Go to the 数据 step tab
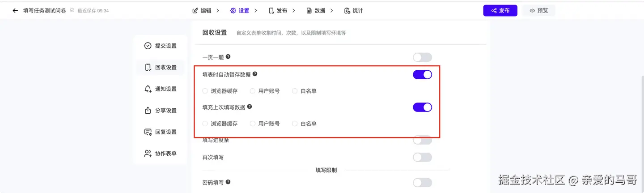Viewport: 644px width, 193px height. [316, 11]
